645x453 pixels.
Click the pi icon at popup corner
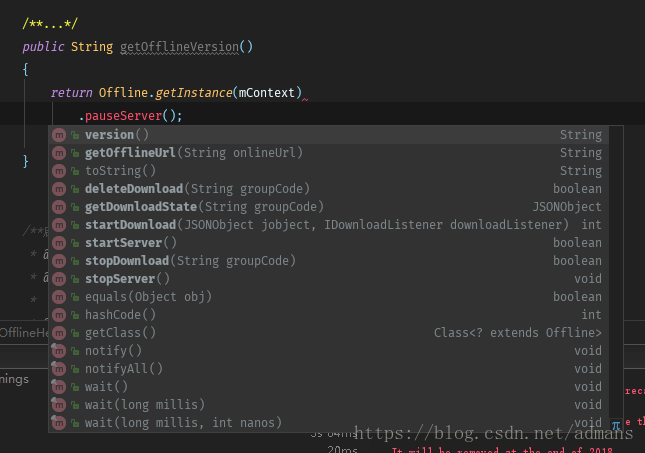click(x=616, y=425)
